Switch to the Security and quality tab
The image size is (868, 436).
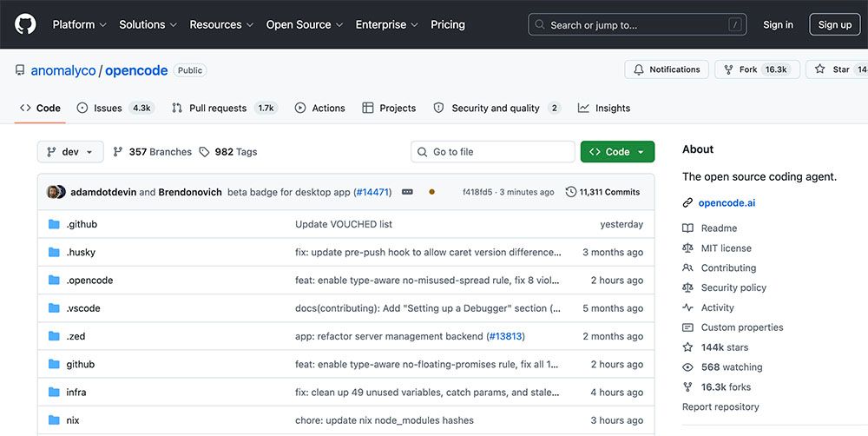click(496, 108)
